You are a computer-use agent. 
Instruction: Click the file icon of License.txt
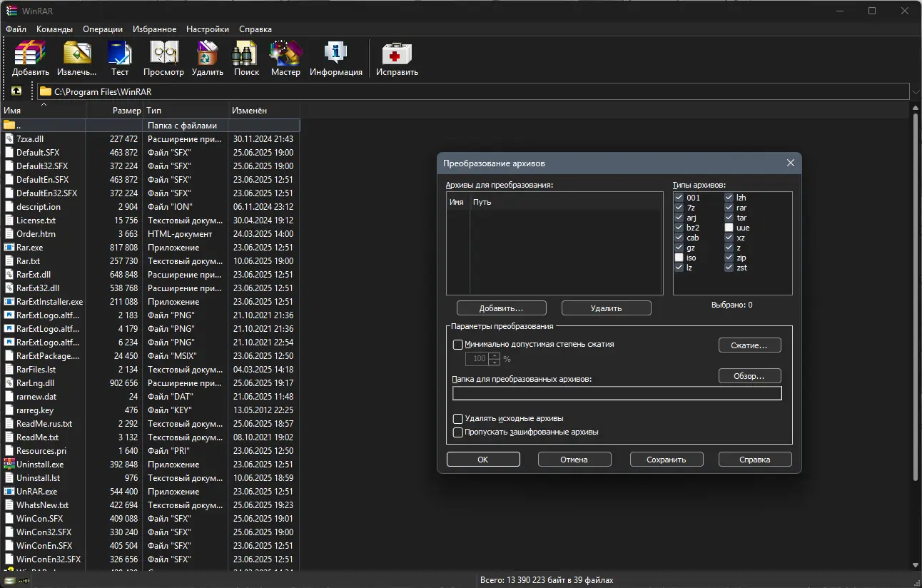(x=9, y=220)
